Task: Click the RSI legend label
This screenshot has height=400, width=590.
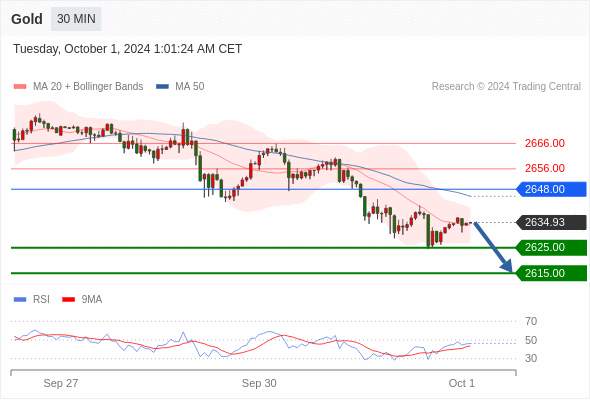Action: [x=41, y=300]
